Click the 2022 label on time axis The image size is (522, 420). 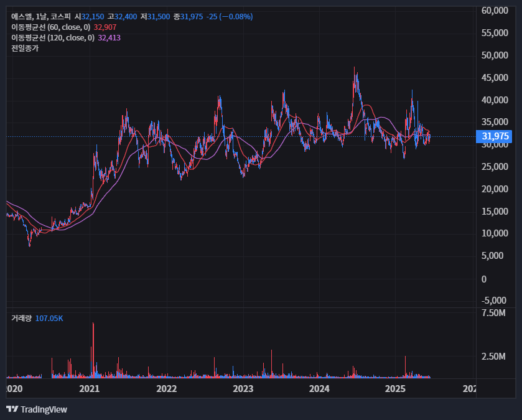click(x=167, y=388)
